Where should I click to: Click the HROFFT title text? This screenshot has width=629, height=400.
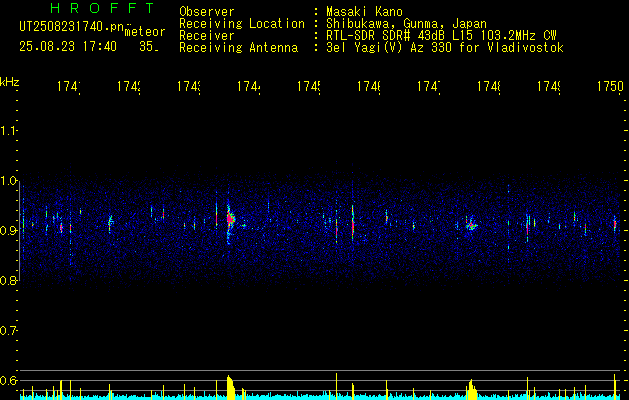pos(103,8)
